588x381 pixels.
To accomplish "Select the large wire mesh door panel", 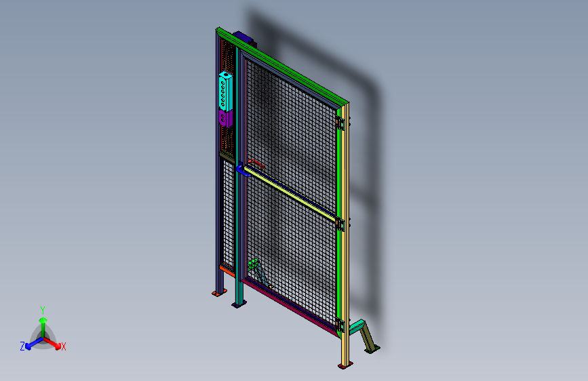I will [x=291, y=193].
